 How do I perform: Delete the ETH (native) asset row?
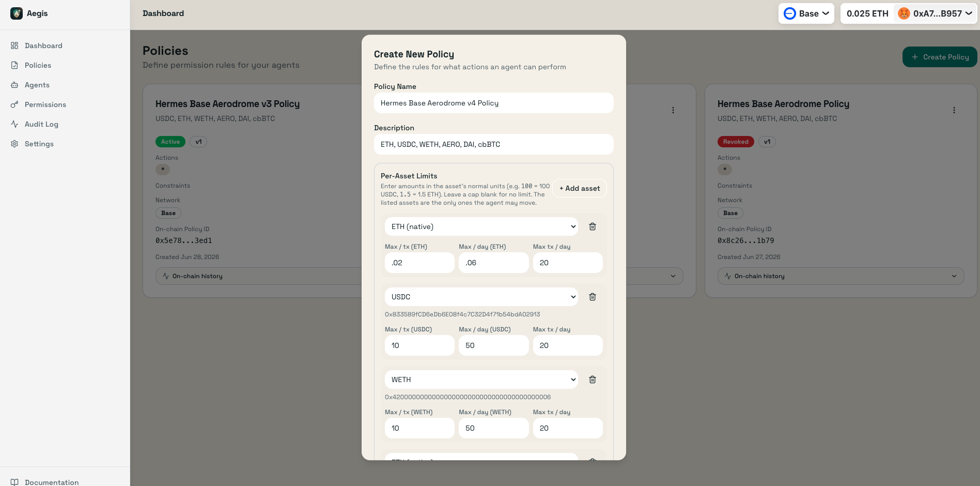593,226
